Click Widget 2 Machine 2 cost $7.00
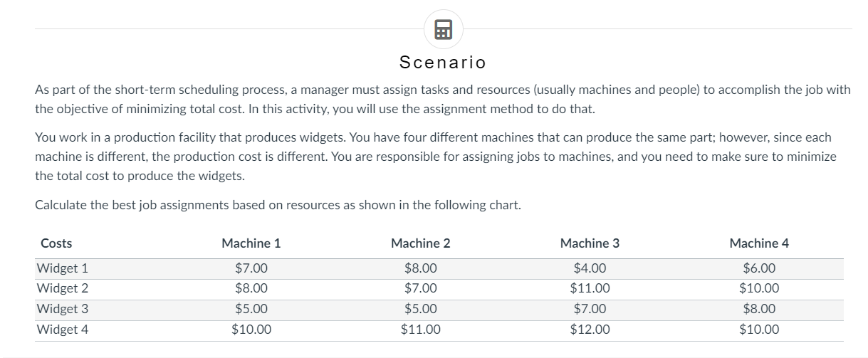The height and width of the screenshot is (358, 868). coord(420,289)
